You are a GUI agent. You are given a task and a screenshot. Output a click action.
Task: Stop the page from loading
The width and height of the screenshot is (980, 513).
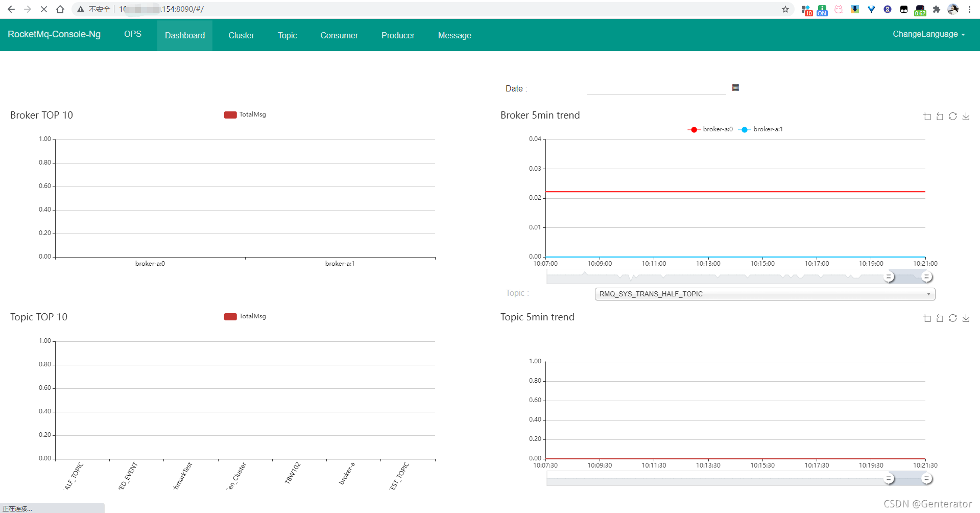tap(44, 9)
